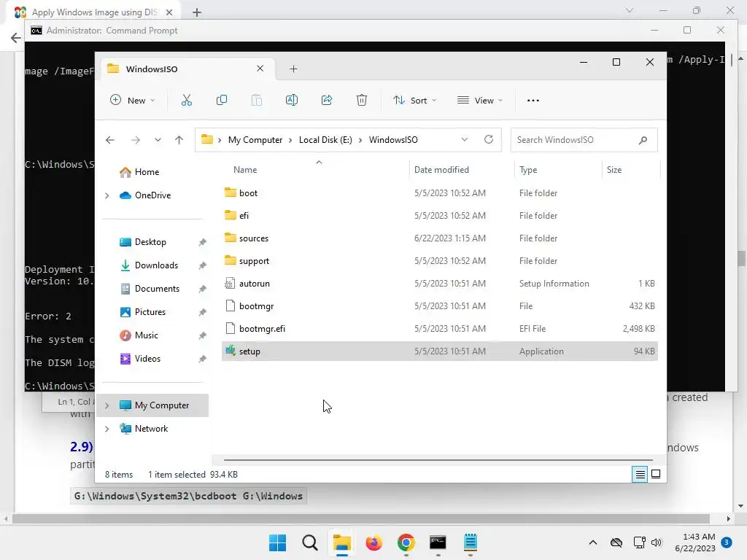Open Notepad from the taskbar
Image resolution: width=747 pixels, height=560 pixels.
471,542
